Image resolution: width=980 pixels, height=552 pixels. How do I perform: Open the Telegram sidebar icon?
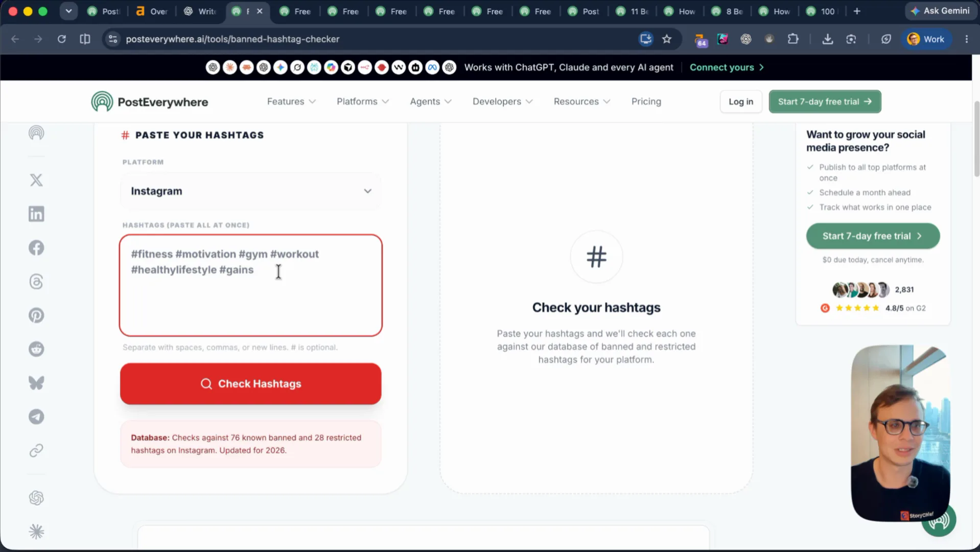click(36, 417)
